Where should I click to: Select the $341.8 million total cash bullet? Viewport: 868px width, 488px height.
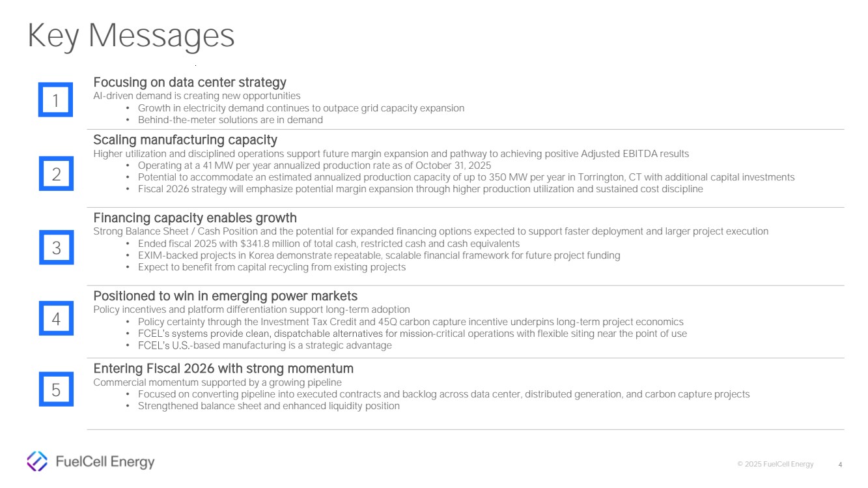tap(328, 244)
